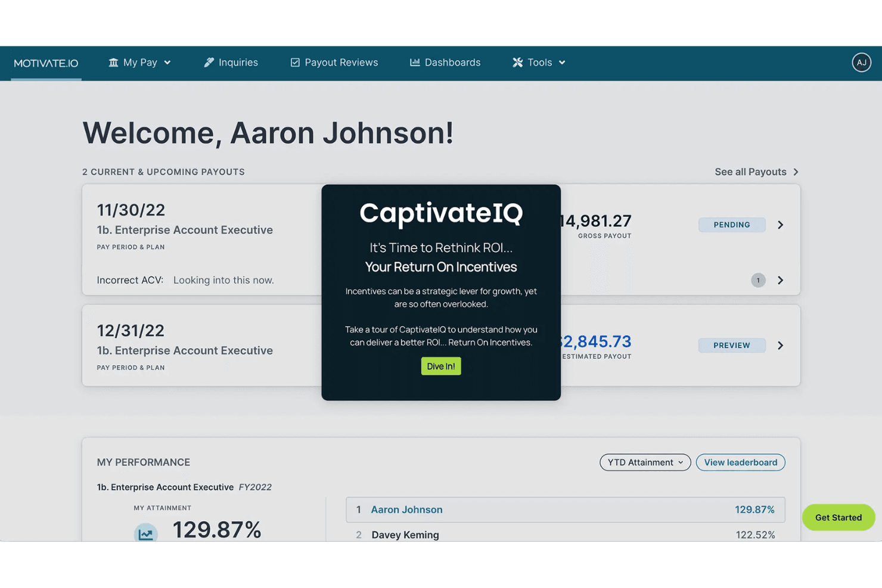882x588 pixels.
Task: Click the 122.52% attainment for Davey Keming
Action: 755,535
